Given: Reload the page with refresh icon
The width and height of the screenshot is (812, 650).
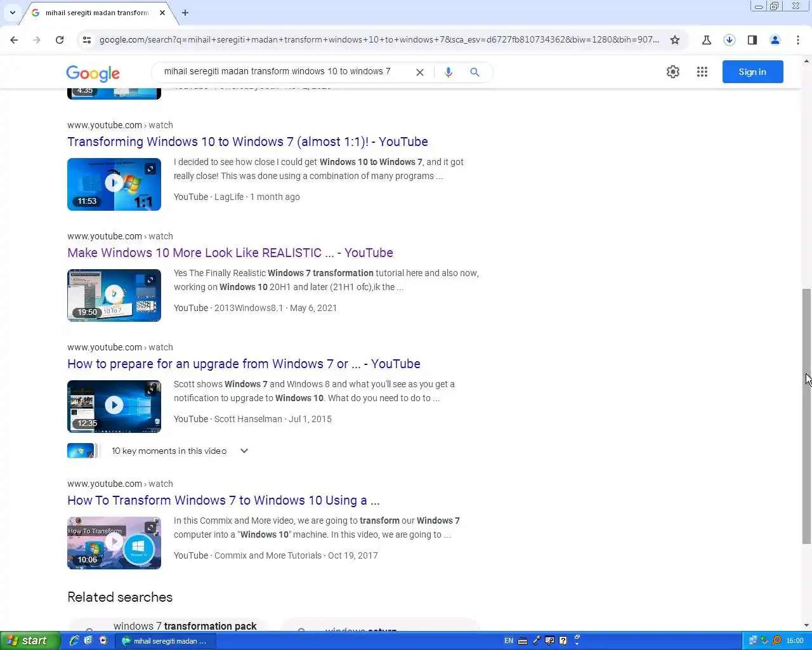Looking at the screenshot, I should [60, 40].
